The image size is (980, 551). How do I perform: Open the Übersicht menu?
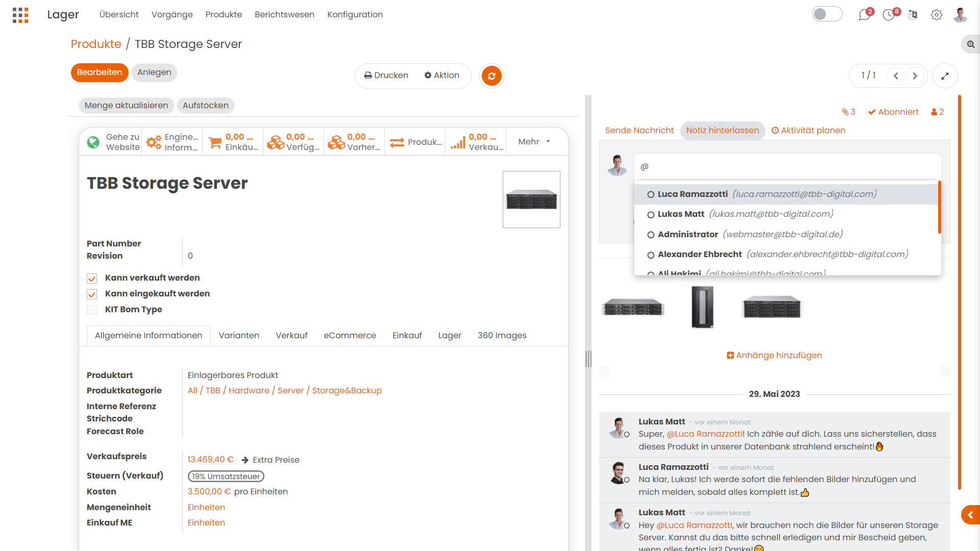tap(119, 15)
